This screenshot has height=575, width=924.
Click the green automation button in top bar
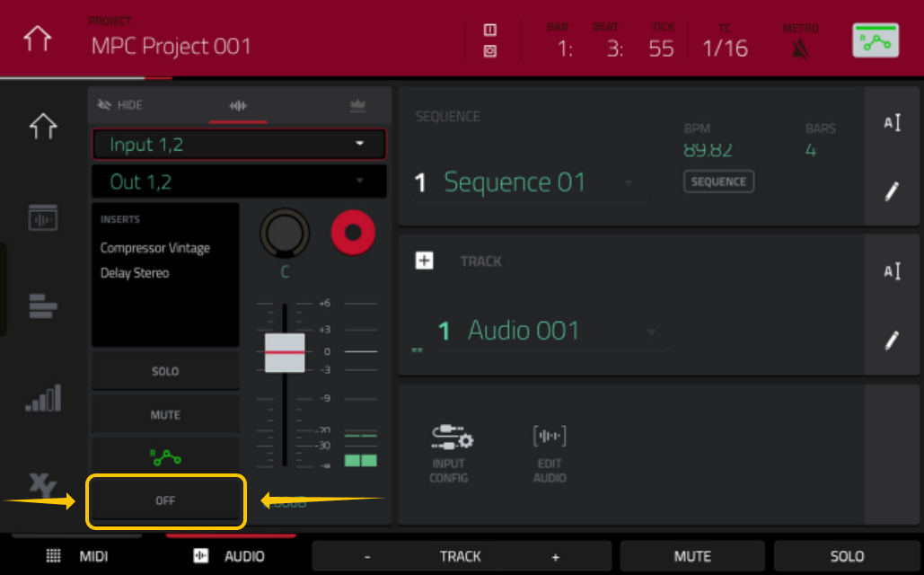click(x=876, y=40)
